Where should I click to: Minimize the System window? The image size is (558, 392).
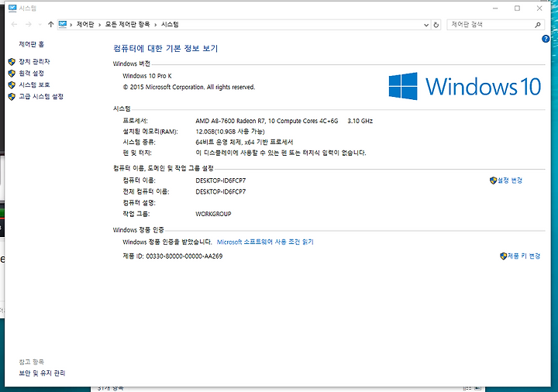point(495,9)
